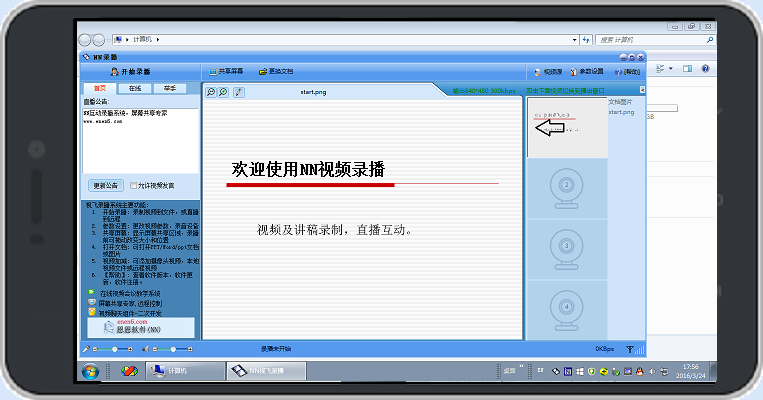Viewport: 763px width, 400px height.
Task: Select the start.png document thumbnail
Action: click(567, 127)
